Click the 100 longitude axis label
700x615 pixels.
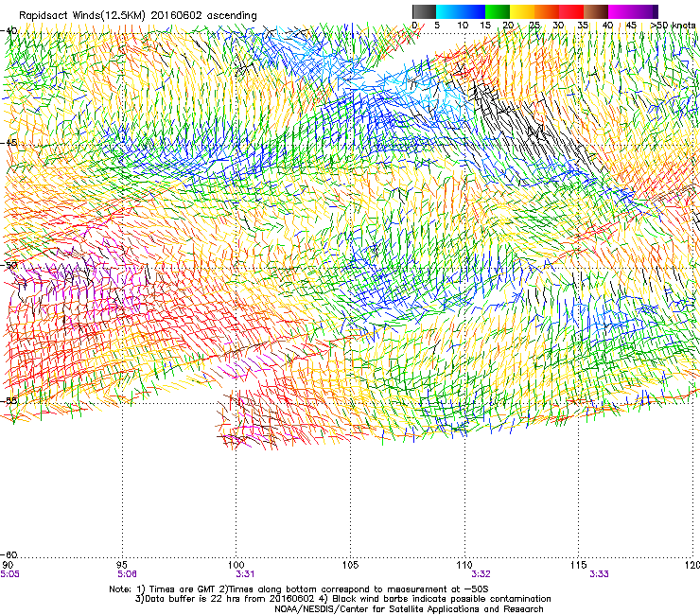[x=236, y=566]
